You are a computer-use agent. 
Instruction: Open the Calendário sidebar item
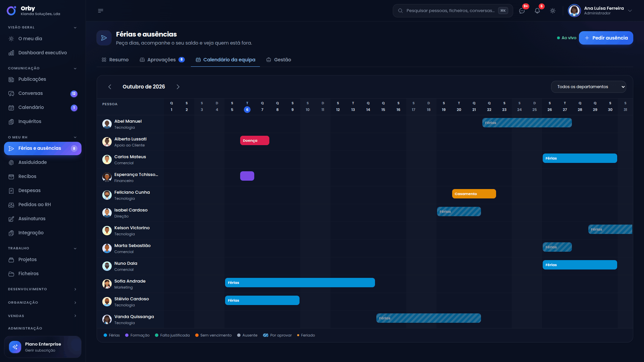pyautogui.click(x=43, y=107)
